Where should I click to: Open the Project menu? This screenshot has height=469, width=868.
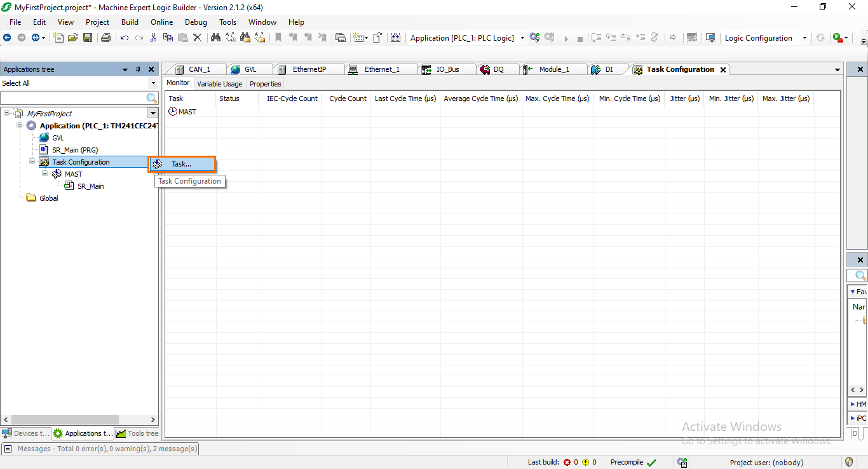click(x=98, y=22)
